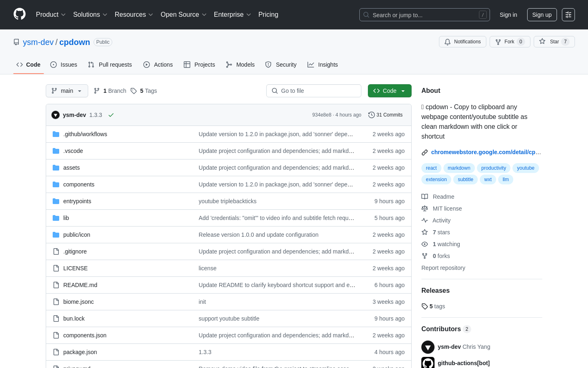
Task: Click the github-actions[bot] avatar
Action: (x=428, y=363)
